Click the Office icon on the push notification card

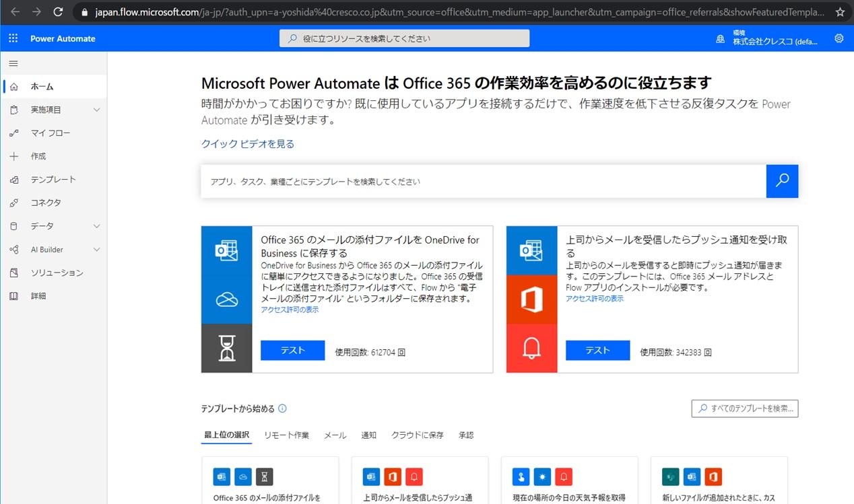[531, 299]
